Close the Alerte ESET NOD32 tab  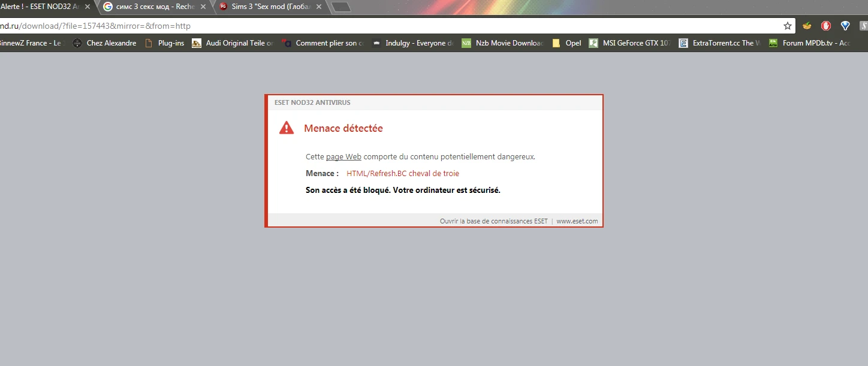click(88, 7)
